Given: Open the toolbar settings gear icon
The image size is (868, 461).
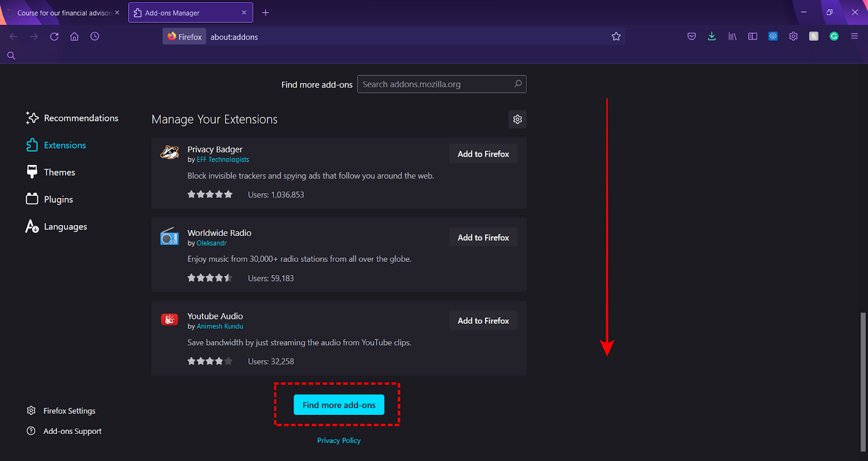Looking at the screenshot, I should (x=793, y=36).
